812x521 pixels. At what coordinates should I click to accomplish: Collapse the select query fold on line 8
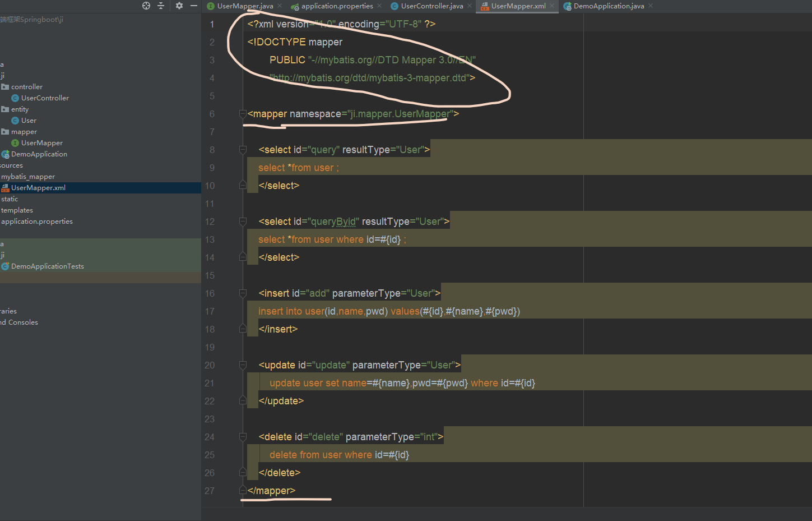point(243,150)
